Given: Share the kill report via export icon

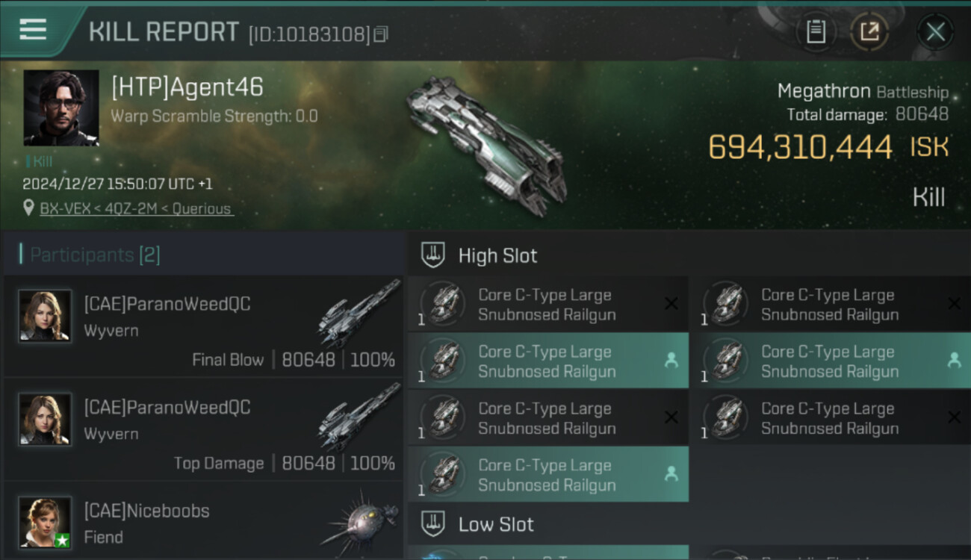Looking at the screenshot, I should [x=869, y=32].
